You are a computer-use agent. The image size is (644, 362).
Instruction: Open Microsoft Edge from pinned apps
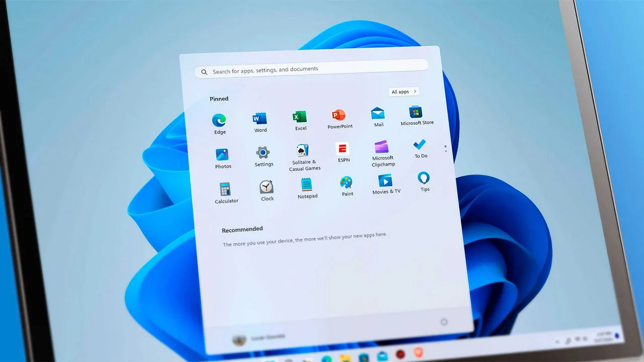219,124
